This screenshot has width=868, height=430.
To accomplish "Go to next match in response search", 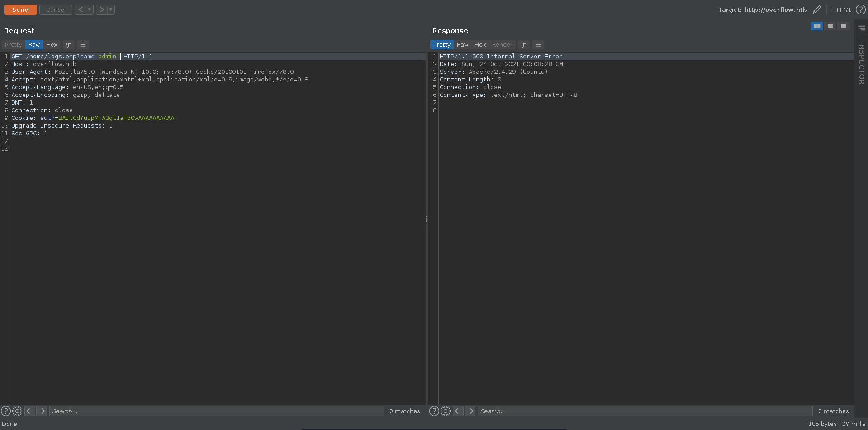I will pos(470,411).
